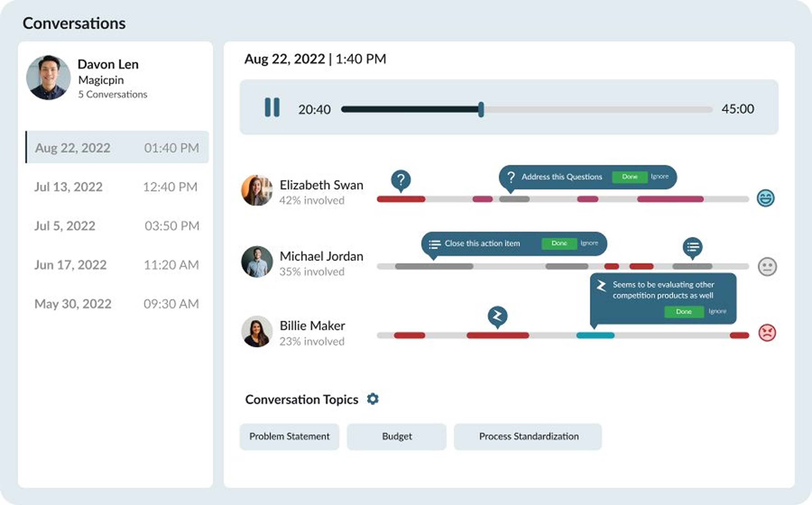812x505 pixels.
Task: Mark 'Close this action item' as Done
Action: [559, 243]
